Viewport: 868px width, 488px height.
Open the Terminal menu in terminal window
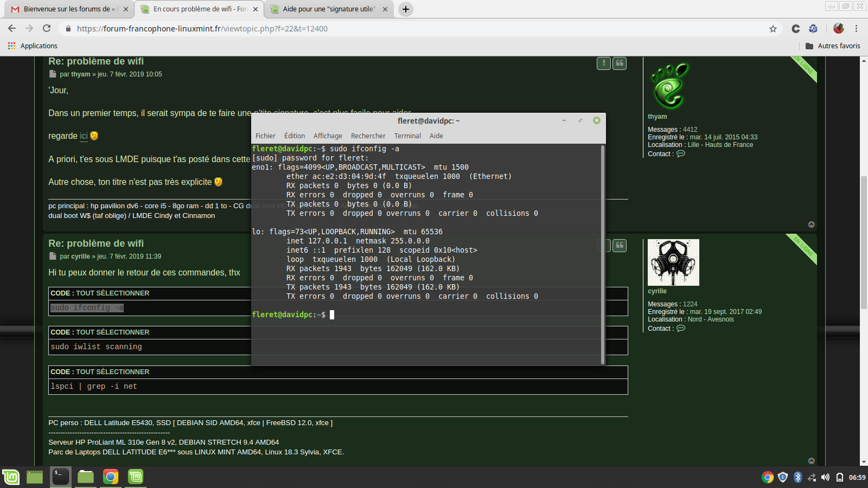tap(407, 136)
